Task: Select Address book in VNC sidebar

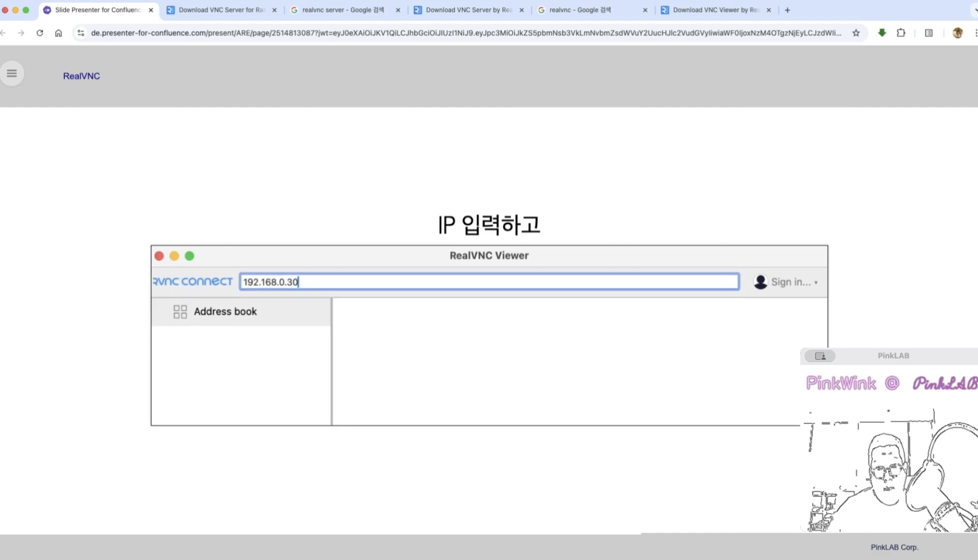Action: point(225,312)
